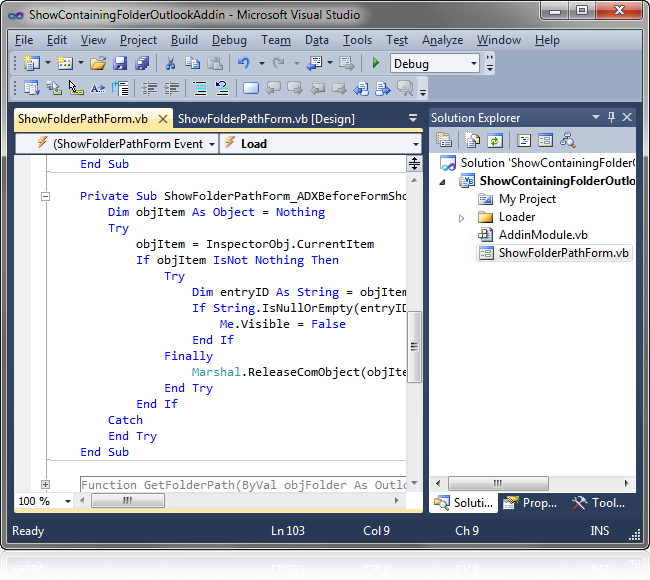Select AddinModule.vb in Solution Explorer

point(543,235)
